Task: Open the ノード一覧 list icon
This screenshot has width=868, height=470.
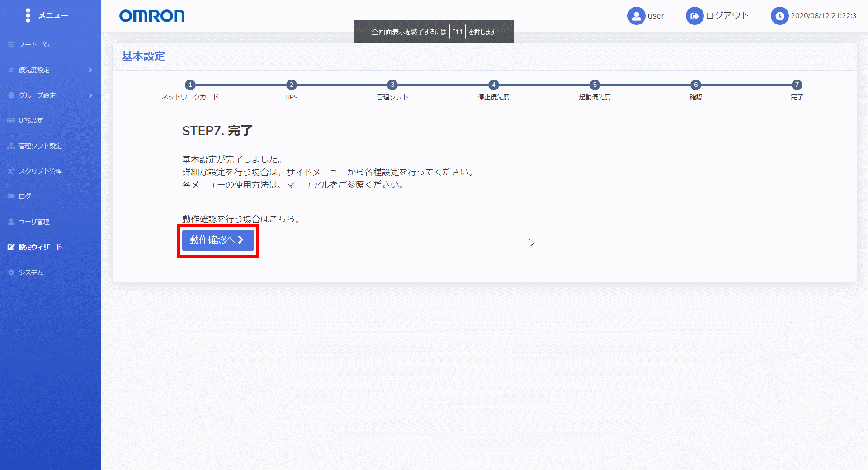Action: click(11, 45)
